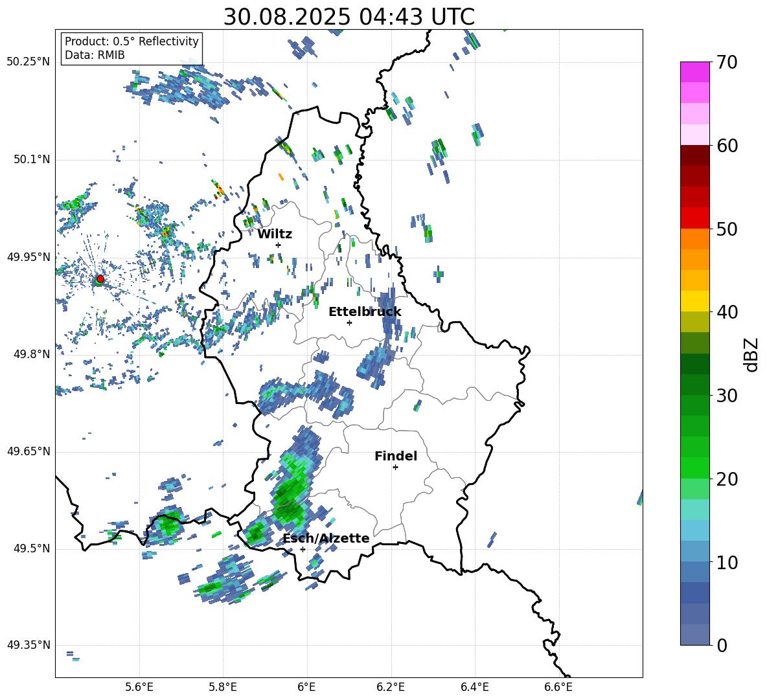The height and width of the screenshot is (700, 767).
Task: Click the title "30.08.2025 04:43 UTC"
Action: point(349,17)
